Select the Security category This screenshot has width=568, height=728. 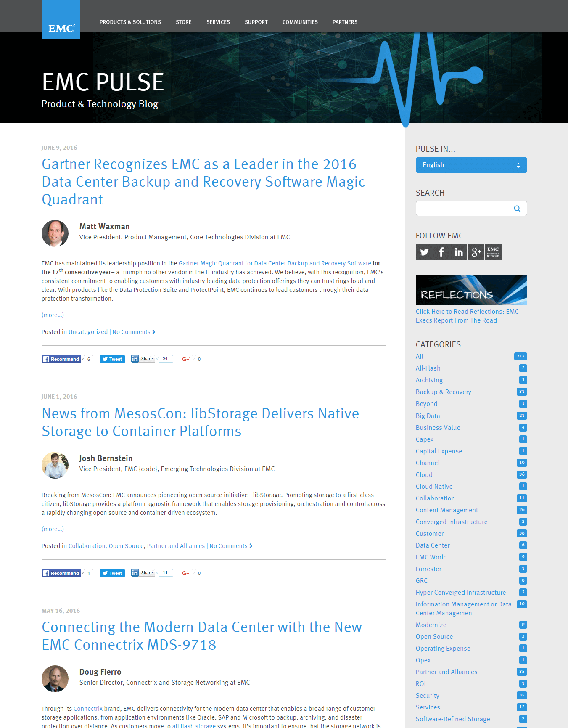point(428,695)
